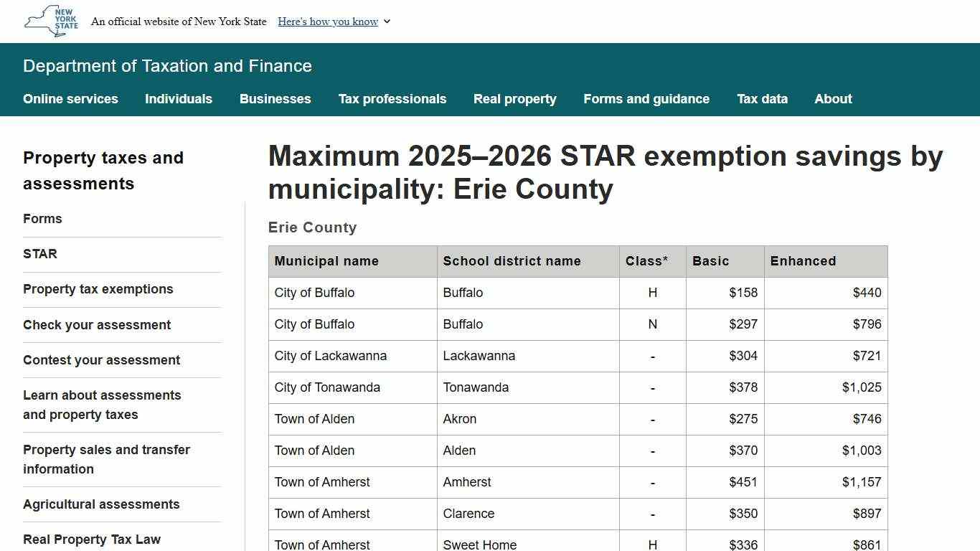Open the Online services menu
Image resolution: width=980 pixels, height=551 pixels.
point(70,99)
